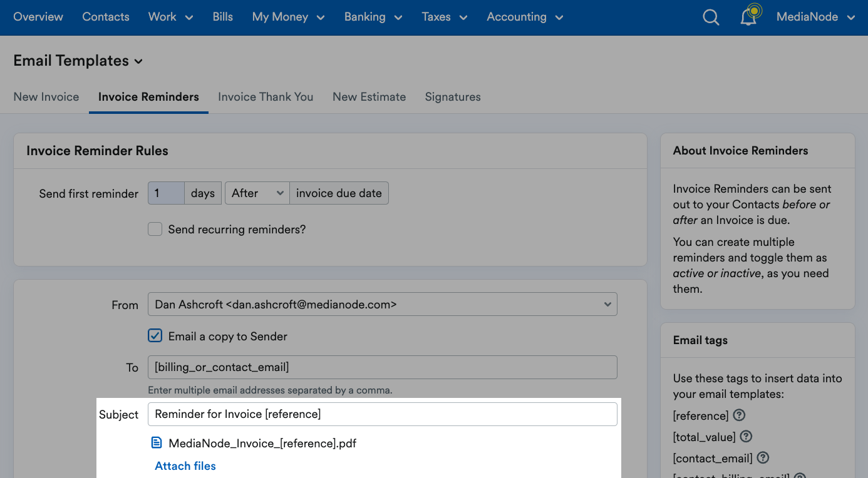Click the To recipients field

[x=383, y=367]
